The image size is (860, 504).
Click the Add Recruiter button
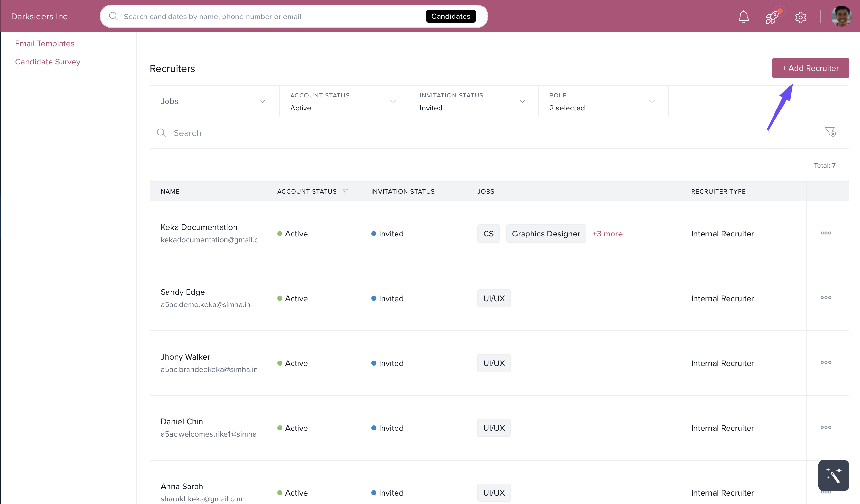click(810, 68)
